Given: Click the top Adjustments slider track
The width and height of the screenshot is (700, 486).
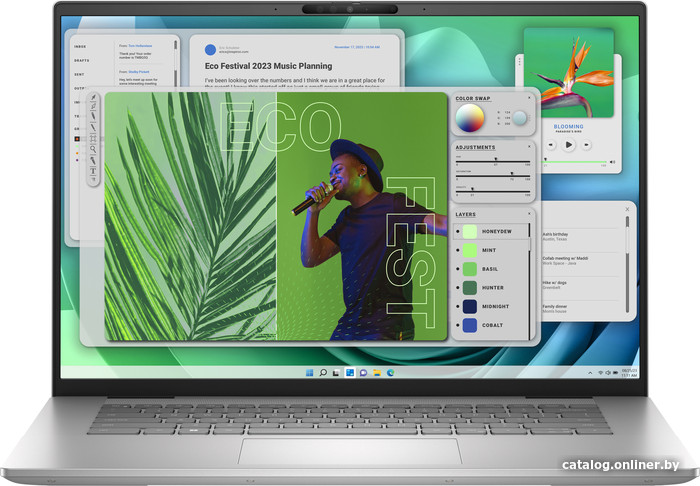Looking at the screenshot, I should [x=493, y=161].
